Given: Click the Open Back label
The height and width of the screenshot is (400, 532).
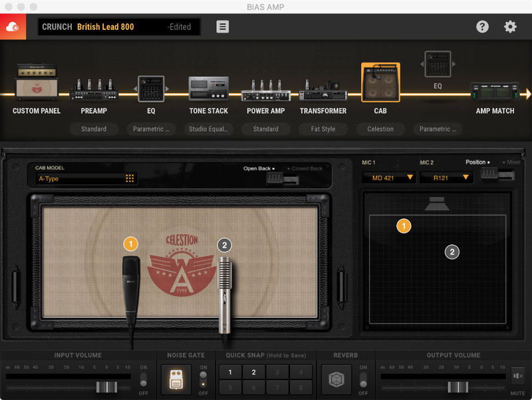Looking at the screenshot, I should pos(257,168).
